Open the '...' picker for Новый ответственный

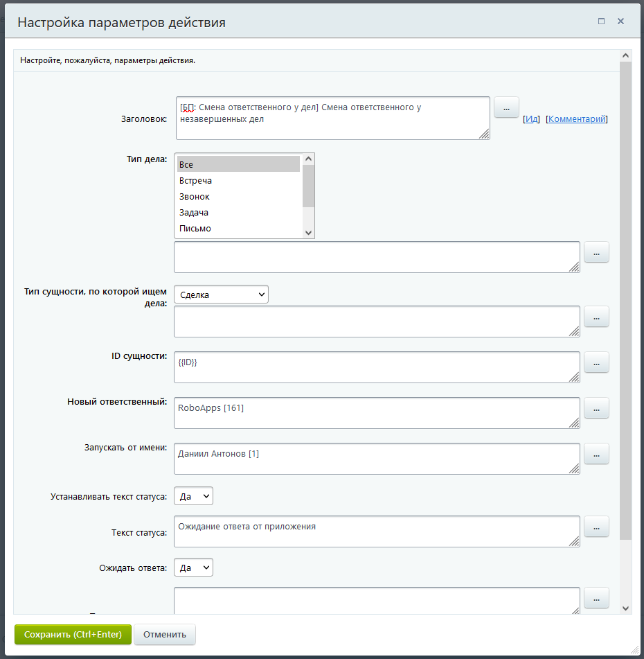(x=596, y=407)
